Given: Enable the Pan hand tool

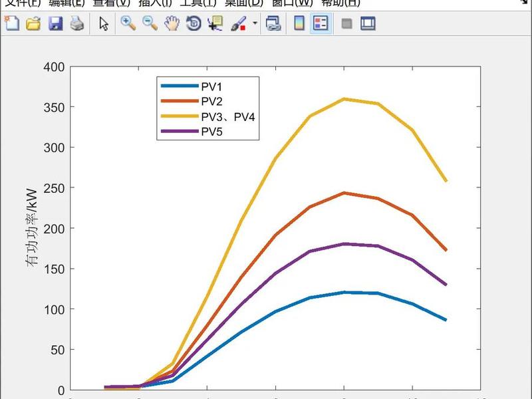Looking at the screenshot, I should point(172,23).
